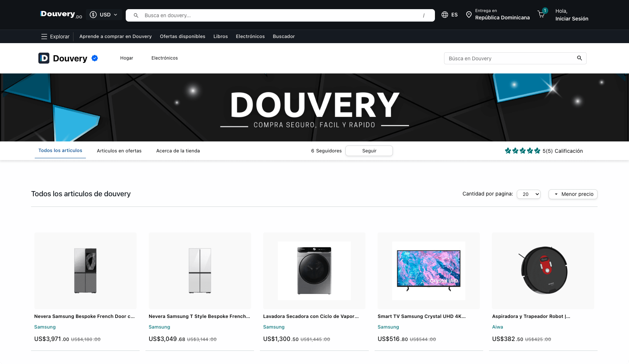Open the cart icon
This screenshot has width=629, height=364.
click(x=541, y=14)
